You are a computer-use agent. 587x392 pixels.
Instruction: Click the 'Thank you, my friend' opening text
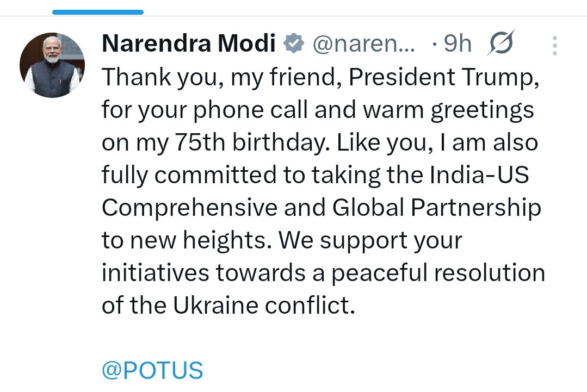coord(222,78)
